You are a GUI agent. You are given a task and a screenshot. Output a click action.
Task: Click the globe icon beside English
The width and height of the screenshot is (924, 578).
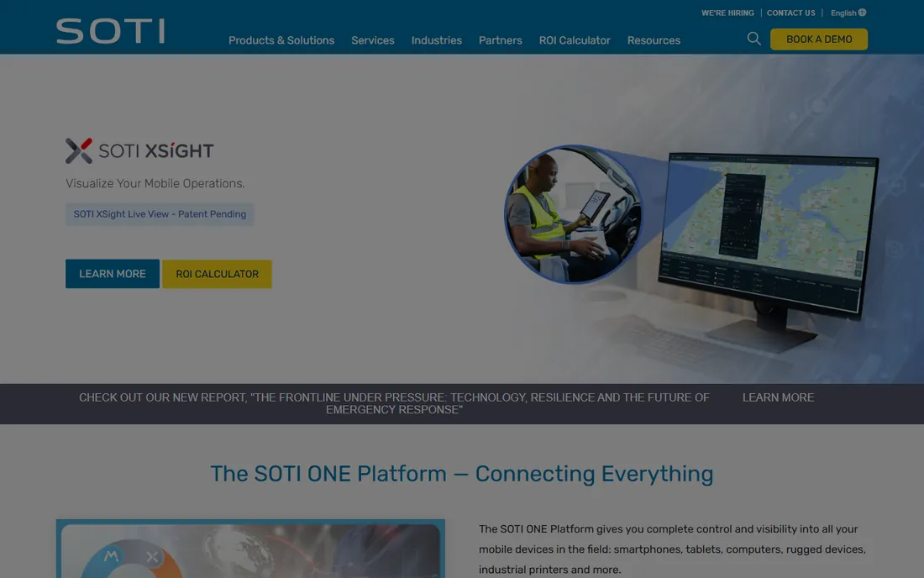[x=862, y=13]
